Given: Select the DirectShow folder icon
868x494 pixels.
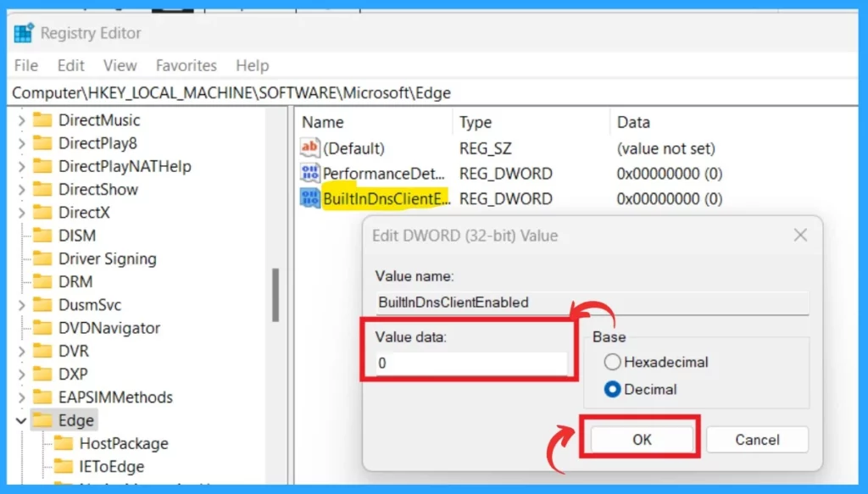Looking at the screenshot, I should click(42, 189).
